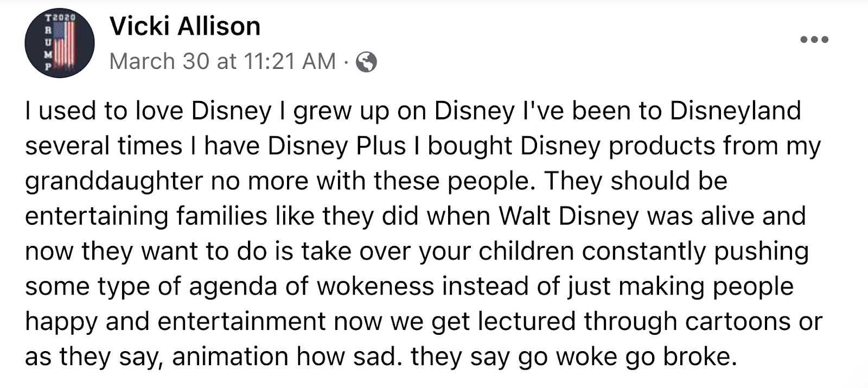Viewport: 868px width, 388px height.
Task: Click the Trump 2020 flag profile picture
Action: [x=60, y=43]
